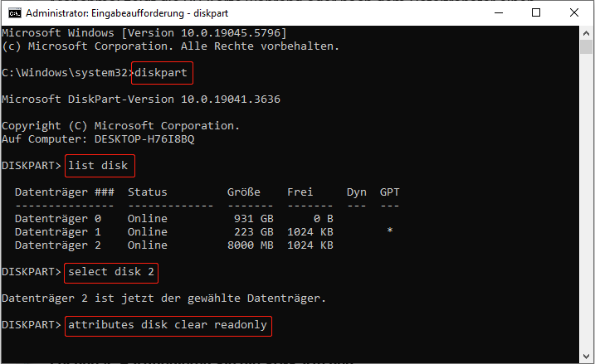The image size is (595, 364).
Task: Click the empty scrollbar track below thumb
Action: pyautogui.click(x=586, y=201)
